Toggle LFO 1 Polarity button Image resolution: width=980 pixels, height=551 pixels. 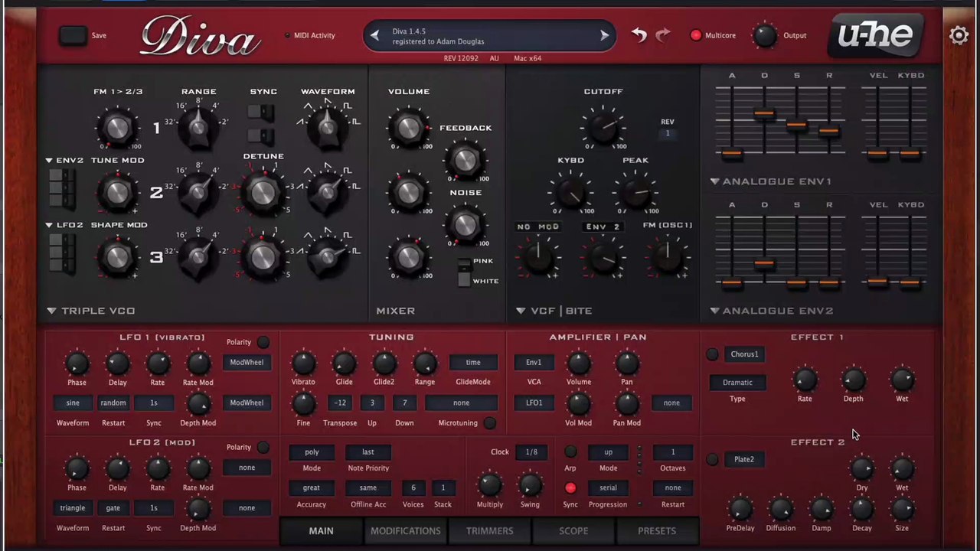263,342
